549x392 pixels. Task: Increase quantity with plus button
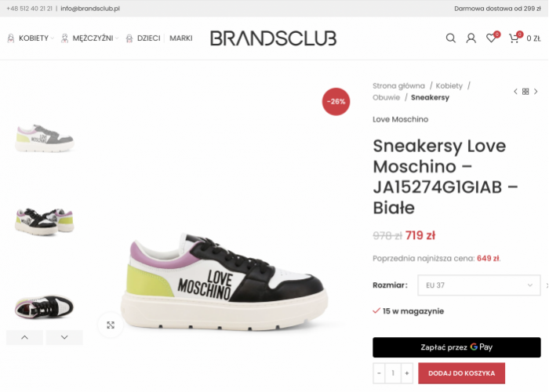click(407, 373)
